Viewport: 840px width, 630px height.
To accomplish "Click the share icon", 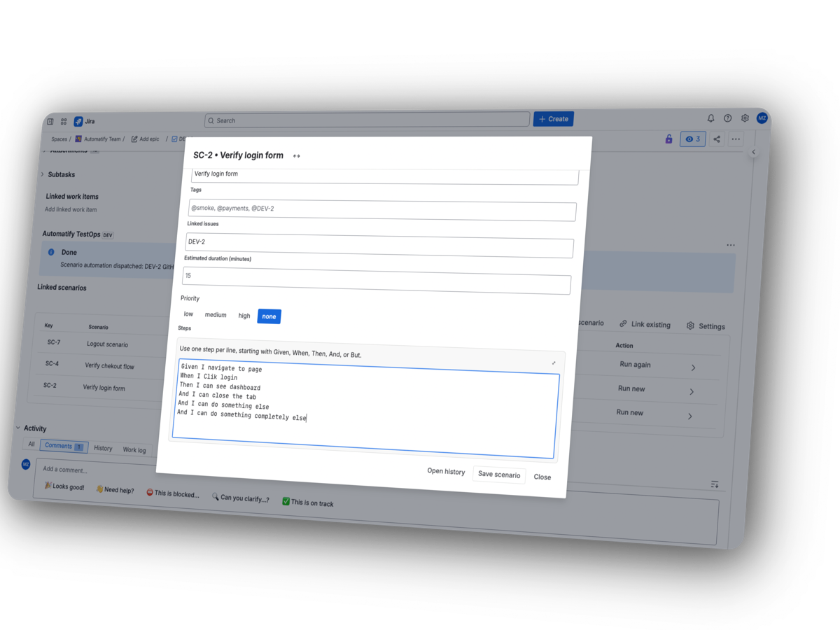I will [717, 139].
